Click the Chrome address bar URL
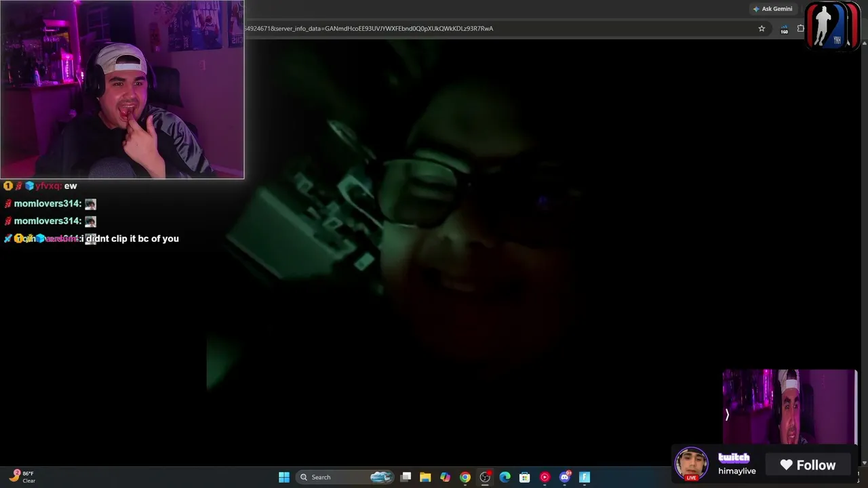868x488 pixels. 370,28
